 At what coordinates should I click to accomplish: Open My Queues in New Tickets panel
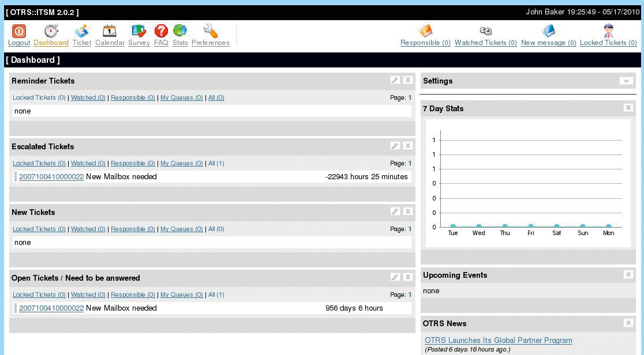click(x=181, y=229)
